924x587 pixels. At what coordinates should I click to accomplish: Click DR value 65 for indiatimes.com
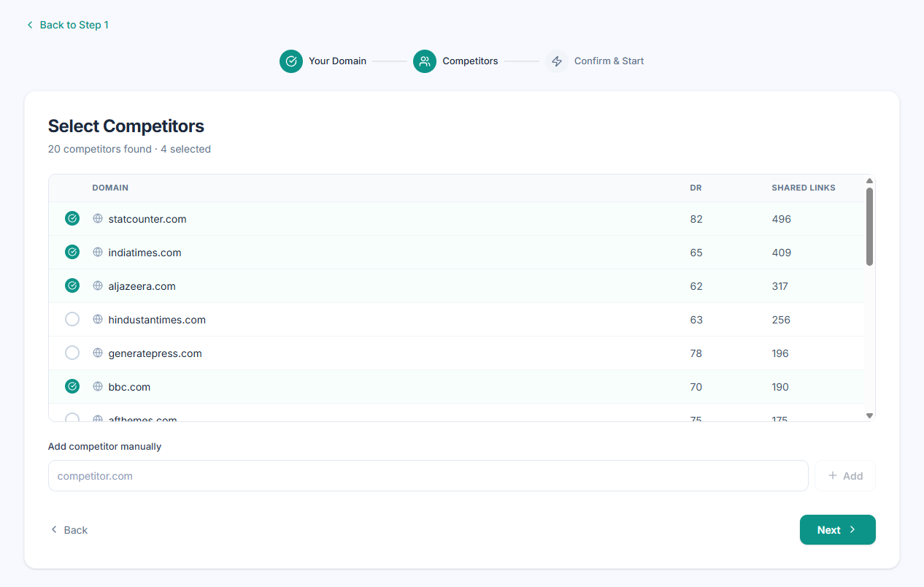tap(696, 253)
